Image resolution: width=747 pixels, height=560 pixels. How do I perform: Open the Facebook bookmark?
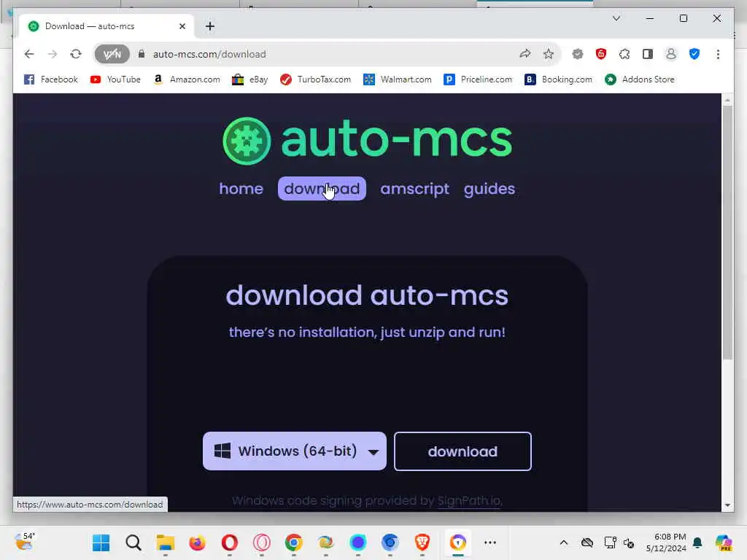[x=50, y=79]
